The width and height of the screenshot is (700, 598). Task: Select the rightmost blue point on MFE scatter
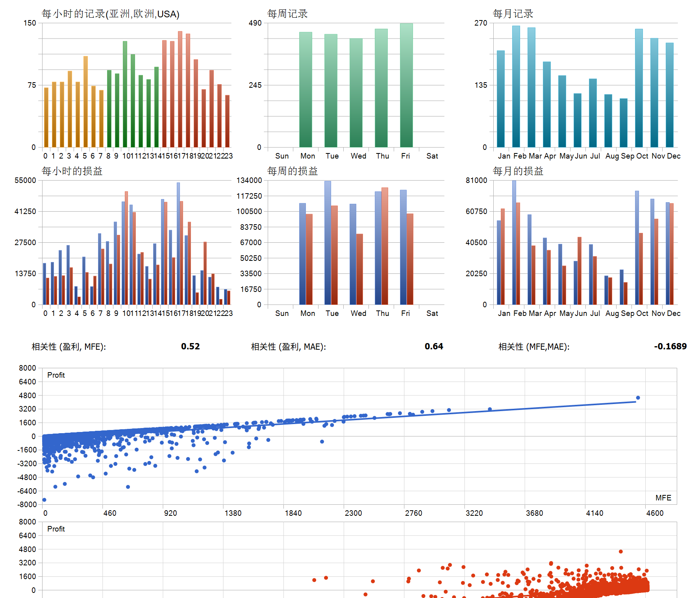(x=638, y=398)
